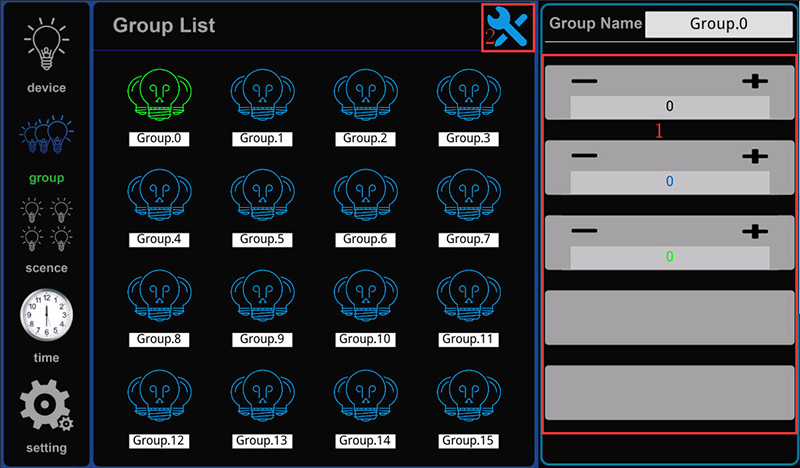Select the Group.15 bulb icon

point(468,396)
